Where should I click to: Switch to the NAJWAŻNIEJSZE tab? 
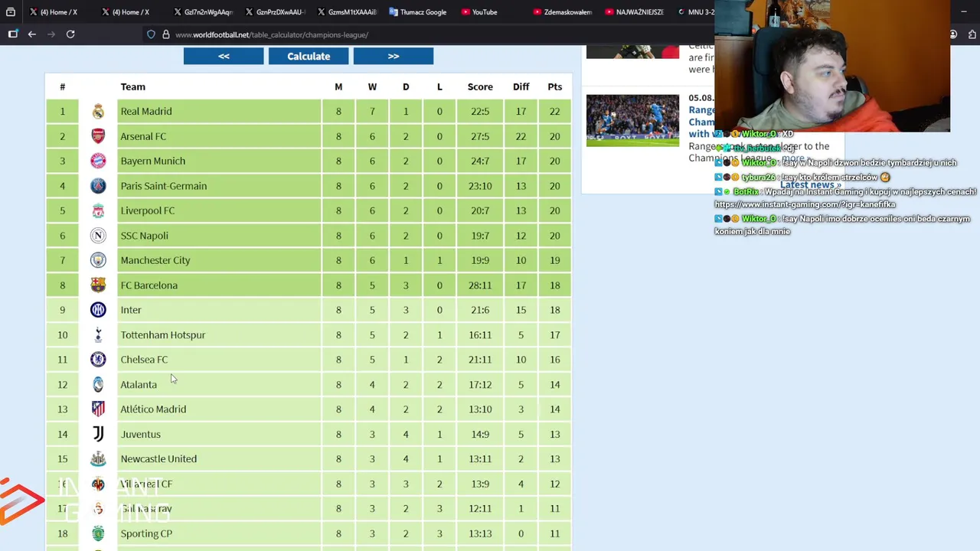(x=635, y=12)
